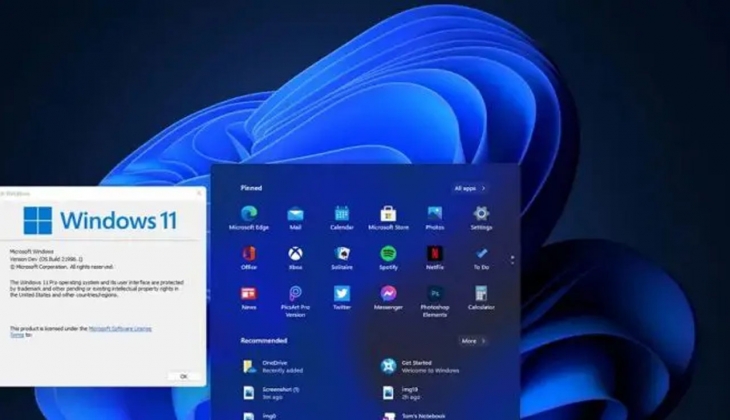
Task: Open Get Started welcome item
Action: [420, 366]
